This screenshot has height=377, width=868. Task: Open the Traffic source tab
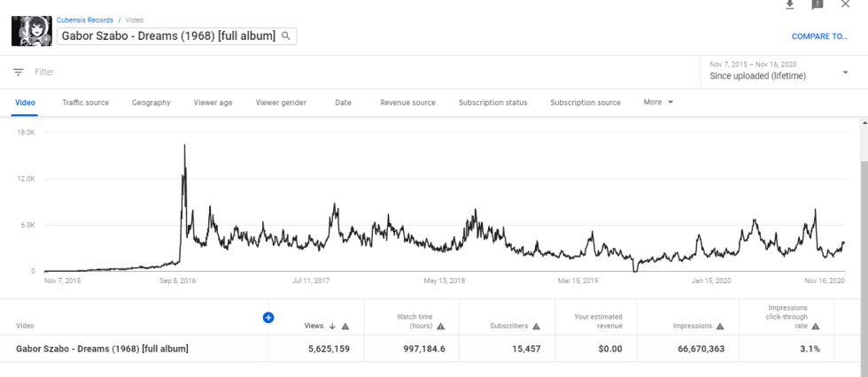85,103
